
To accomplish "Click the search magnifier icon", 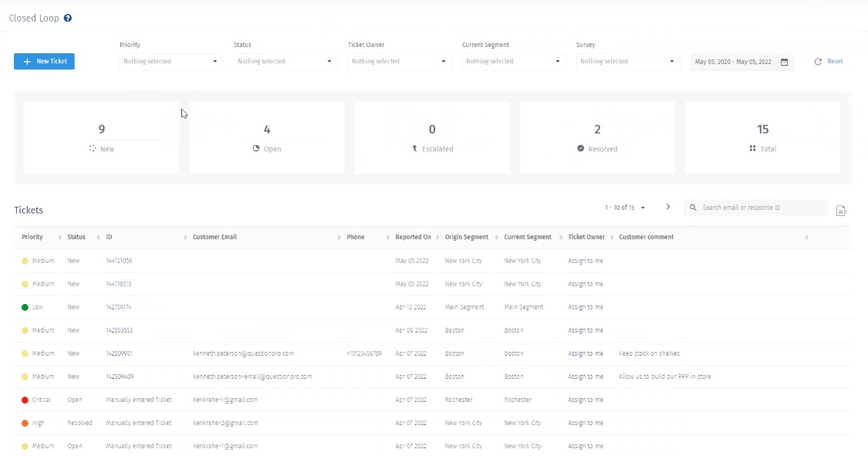I will point(694,208).
